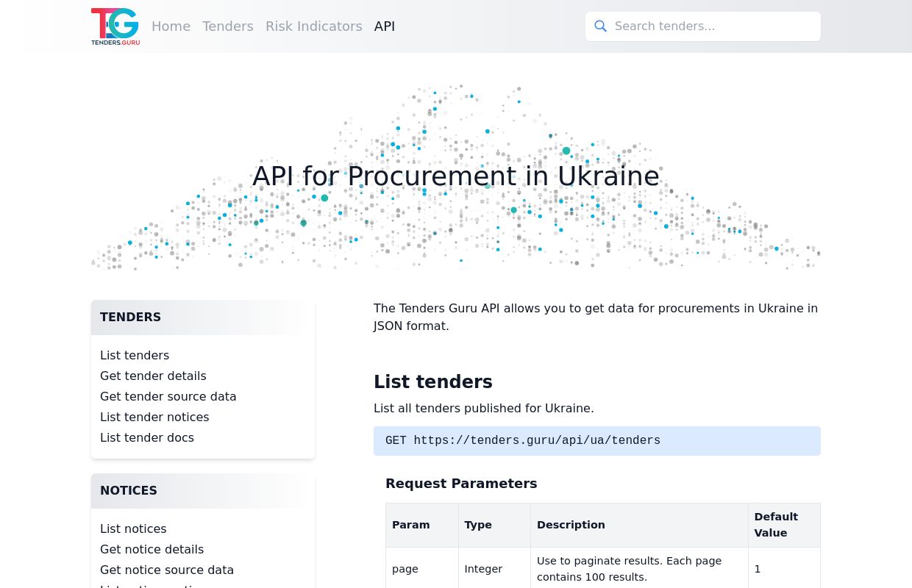Click the Description column header
The width and height of the screenshot is (912, 588).
[639, 525]
